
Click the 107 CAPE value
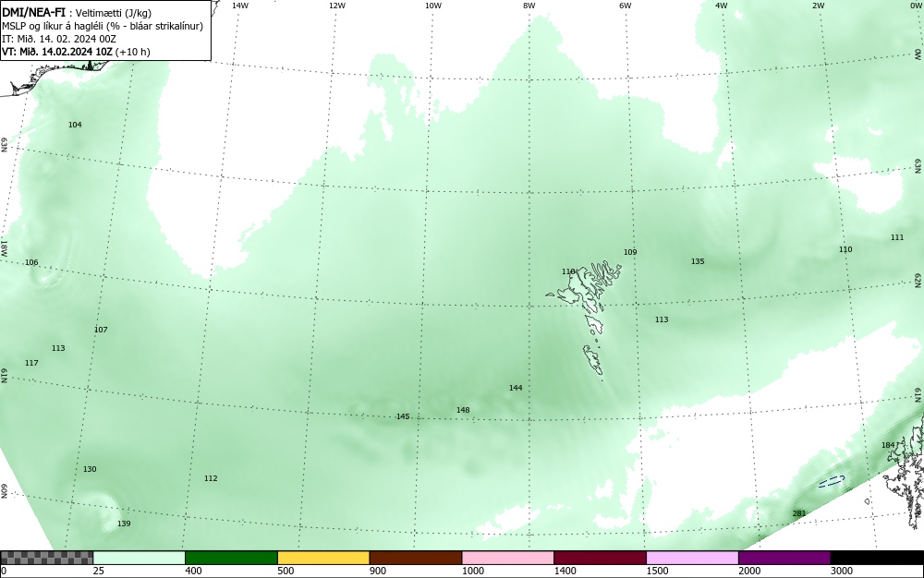pyautogui.click(x=101, y=330)
